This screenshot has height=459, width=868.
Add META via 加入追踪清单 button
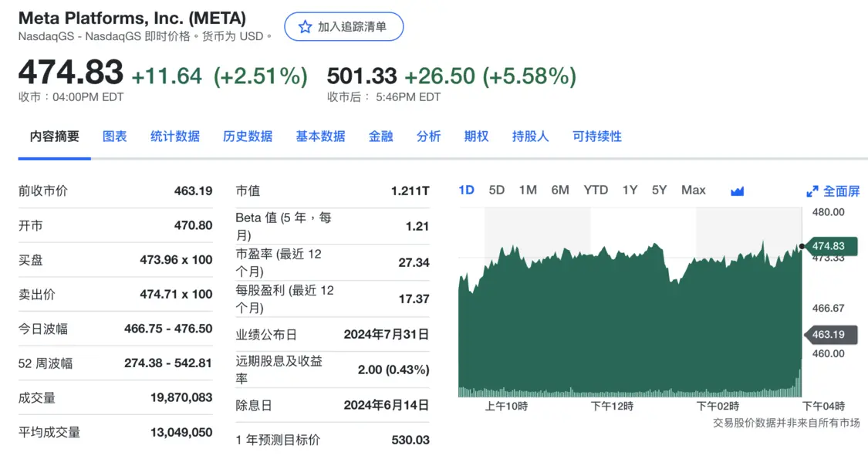pos(344,26)
